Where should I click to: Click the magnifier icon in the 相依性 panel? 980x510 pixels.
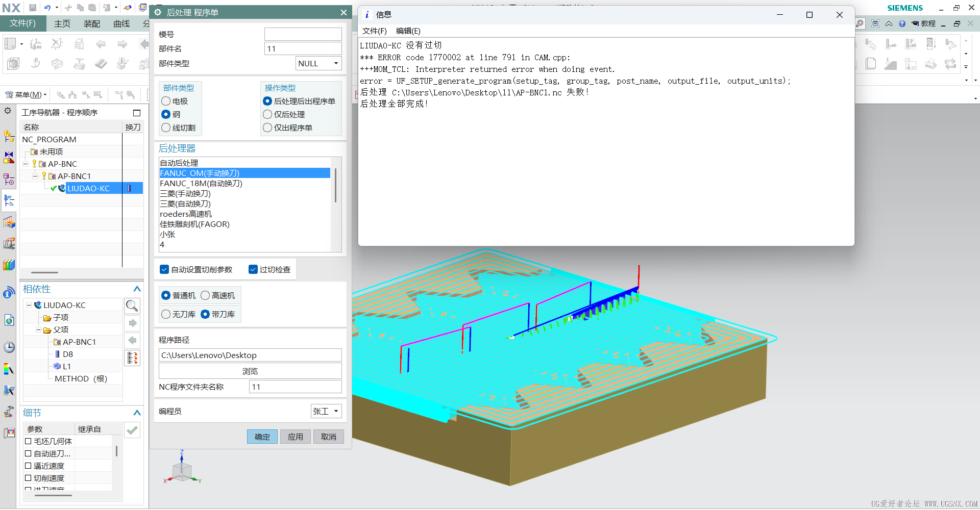[132, 305]
